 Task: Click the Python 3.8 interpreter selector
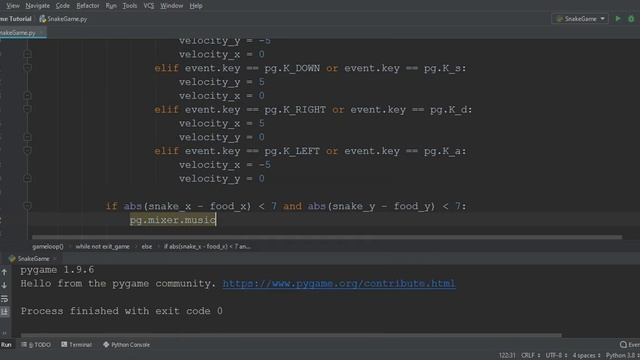pos(622,356)
